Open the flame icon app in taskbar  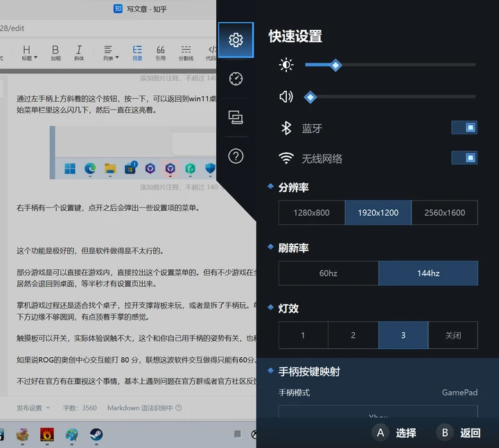pos(47,435)
